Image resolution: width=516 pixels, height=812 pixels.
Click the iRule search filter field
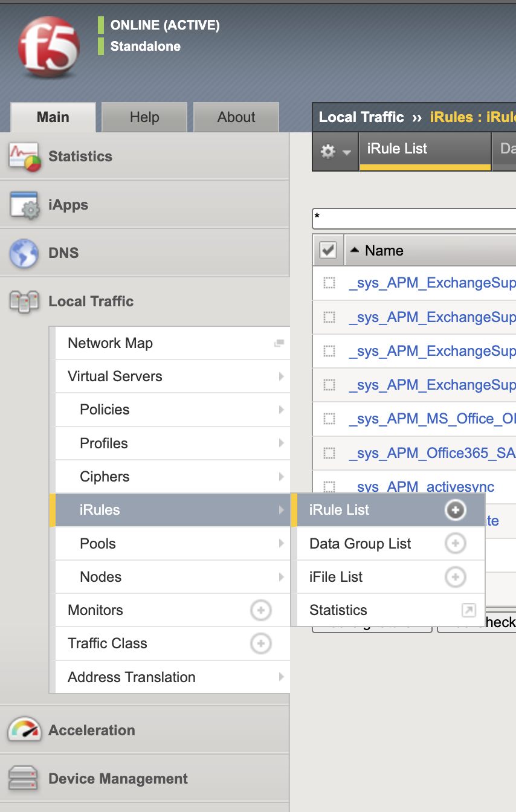coord(414,218)
